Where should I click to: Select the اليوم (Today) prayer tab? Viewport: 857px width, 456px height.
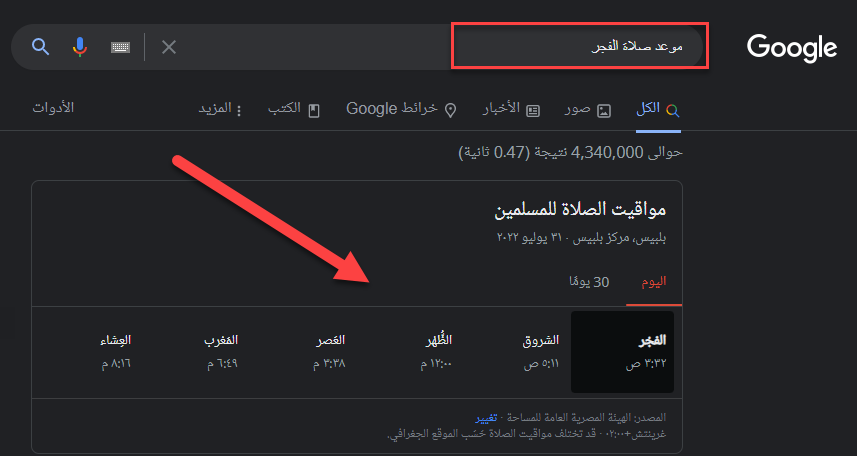pyautogui.click(x=654, y=282)
